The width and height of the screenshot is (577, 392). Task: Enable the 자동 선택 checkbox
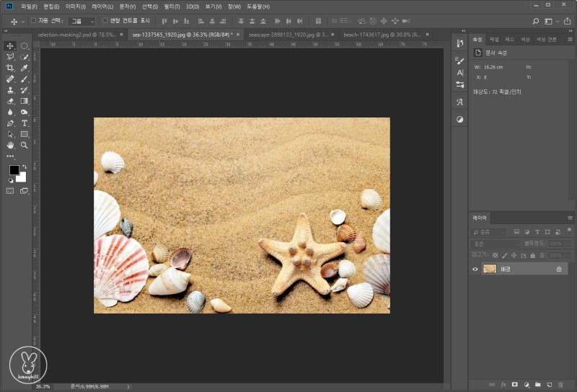[33, 21]
